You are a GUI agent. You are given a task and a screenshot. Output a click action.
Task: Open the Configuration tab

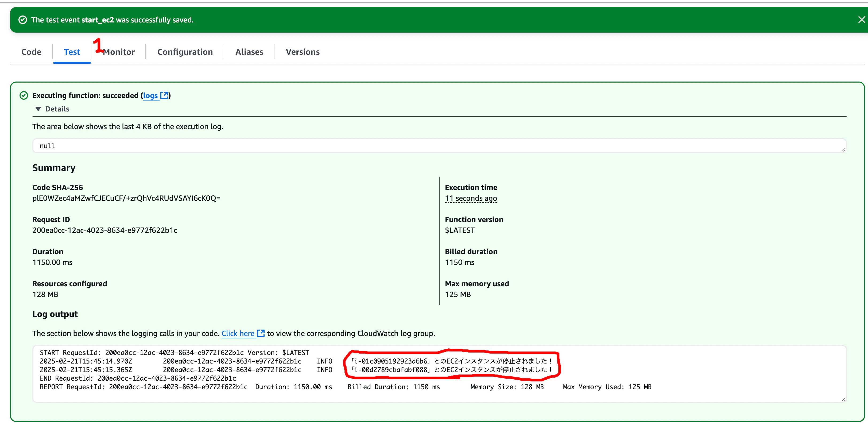tap(185, 52)
